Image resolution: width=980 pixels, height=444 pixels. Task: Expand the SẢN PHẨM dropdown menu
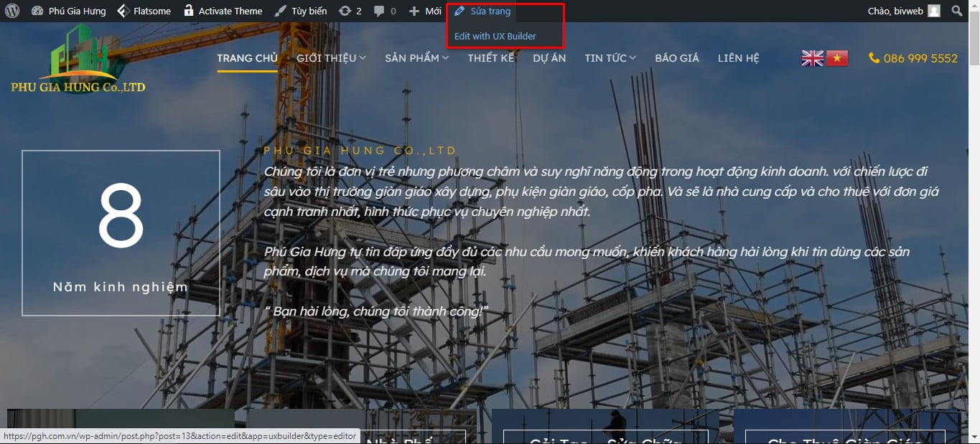[416, 58]
